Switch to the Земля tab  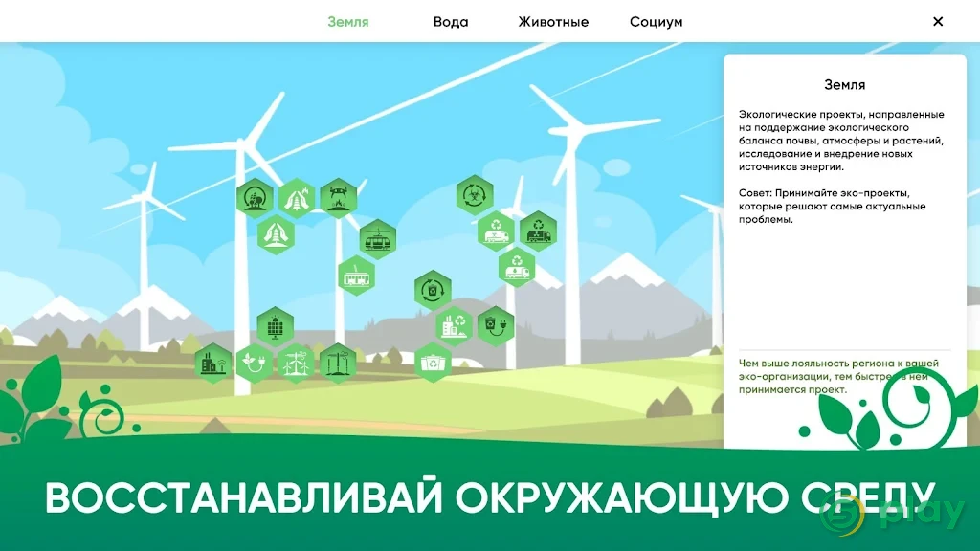point(348,22)
